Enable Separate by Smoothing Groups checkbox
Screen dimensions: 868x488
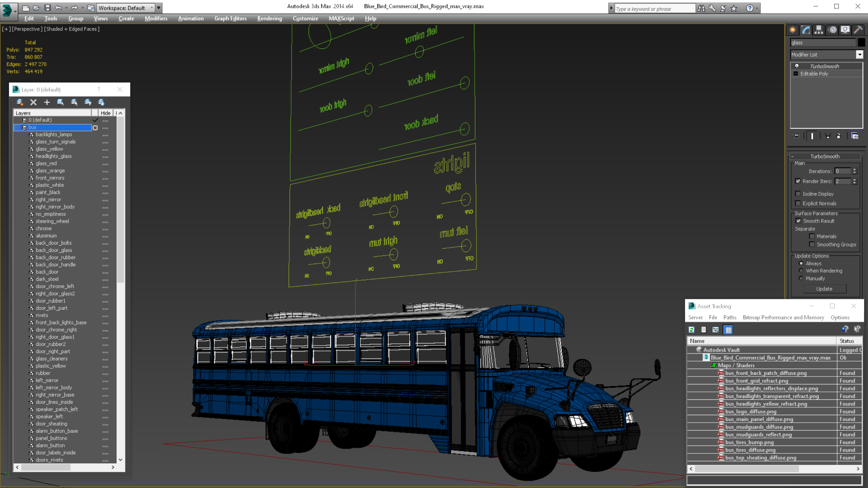tap(812, 245)
